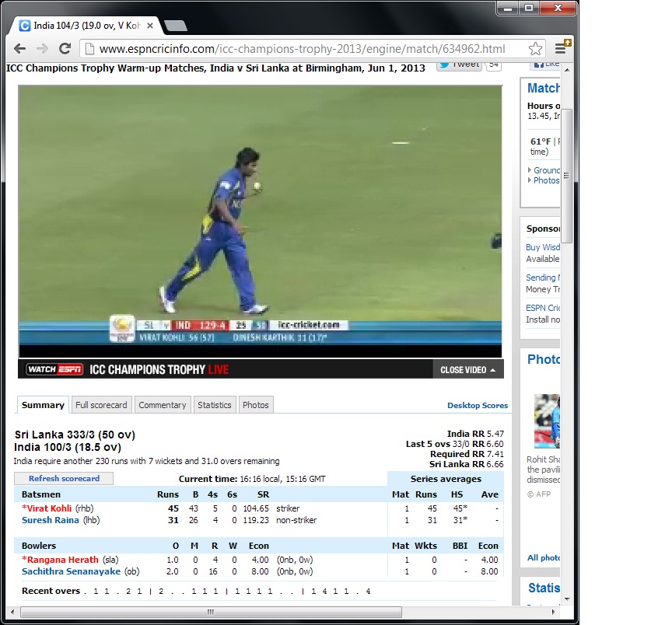
Task: Open Suresh Raina player link
Action: tap(50, 520)
